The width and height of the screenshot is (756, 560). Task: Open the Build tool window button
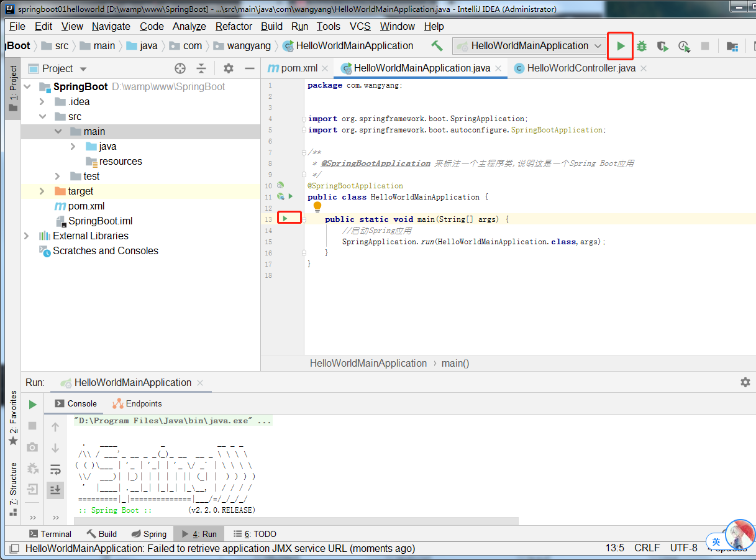[102, 534]
